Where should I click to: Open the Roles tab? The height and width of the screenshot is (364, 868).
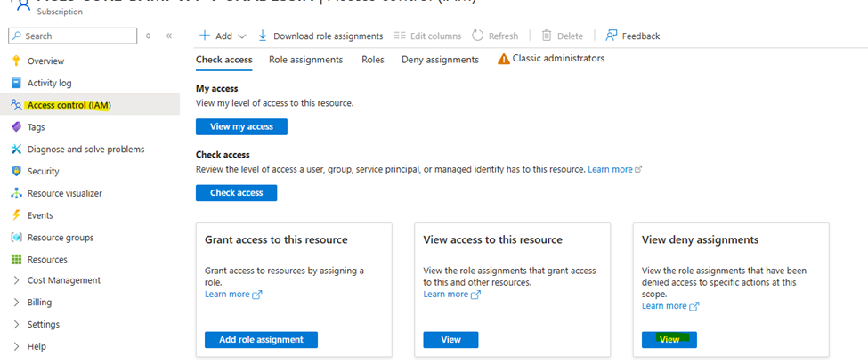373,60
